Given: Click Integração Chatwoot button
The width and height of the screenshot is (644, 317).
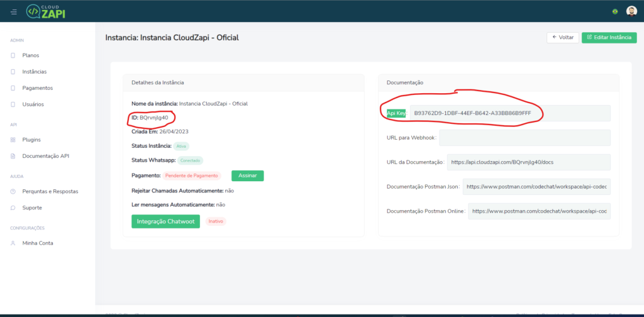Looking at the screenshot, I should pyautogui.click(x=165, y=221).
